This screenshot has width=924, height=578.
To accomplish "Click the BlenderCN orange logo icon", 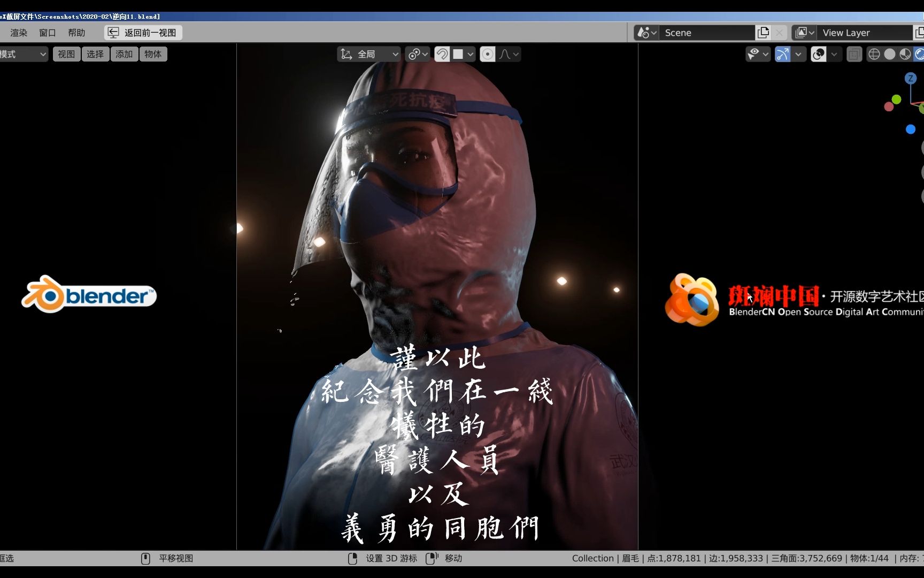I will point(691,299).
